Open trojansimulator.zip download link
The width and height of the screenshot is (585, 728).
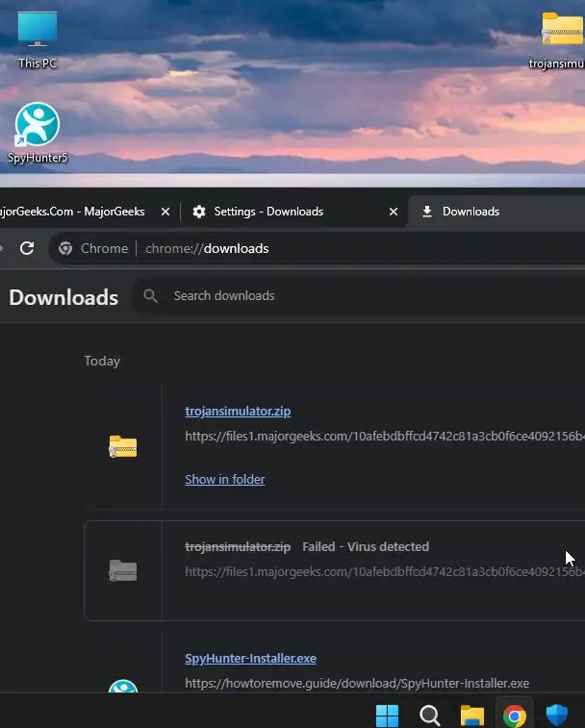tap(238, 412)
